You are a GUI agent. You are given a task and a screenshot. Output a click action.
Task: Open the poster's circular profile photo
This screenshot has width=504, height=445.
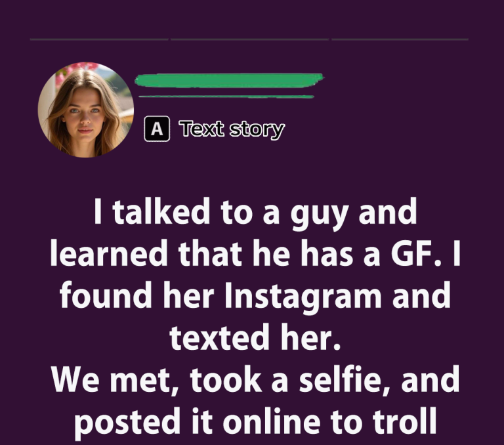pos(86,110)
